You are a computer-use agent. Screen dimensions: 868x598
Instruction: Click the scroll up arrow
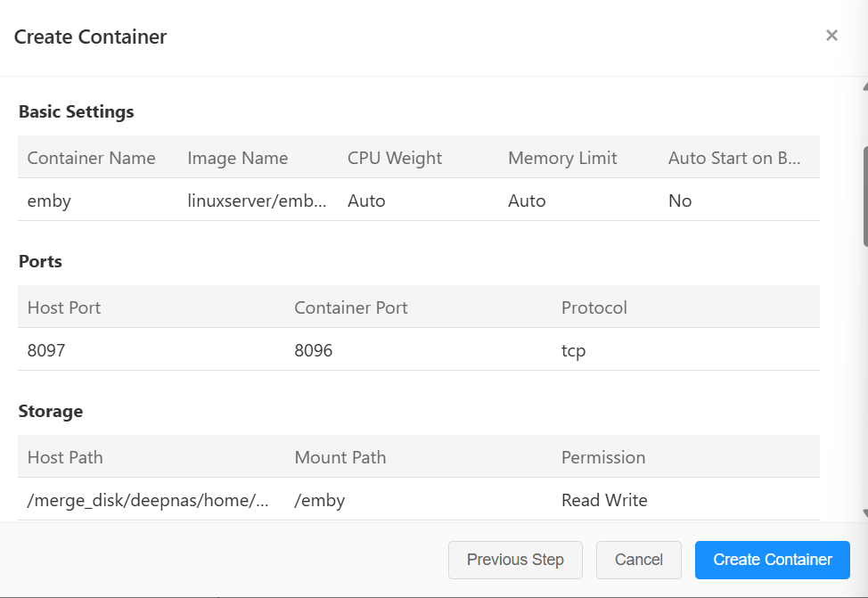(x=864, y=87)
